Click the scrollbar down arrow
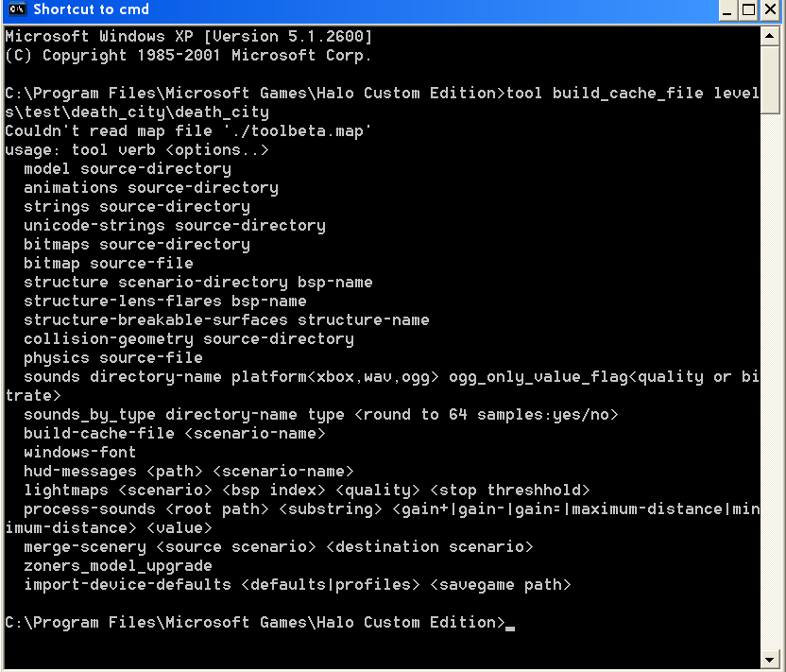786x672 pixels. tap(771, 659)
